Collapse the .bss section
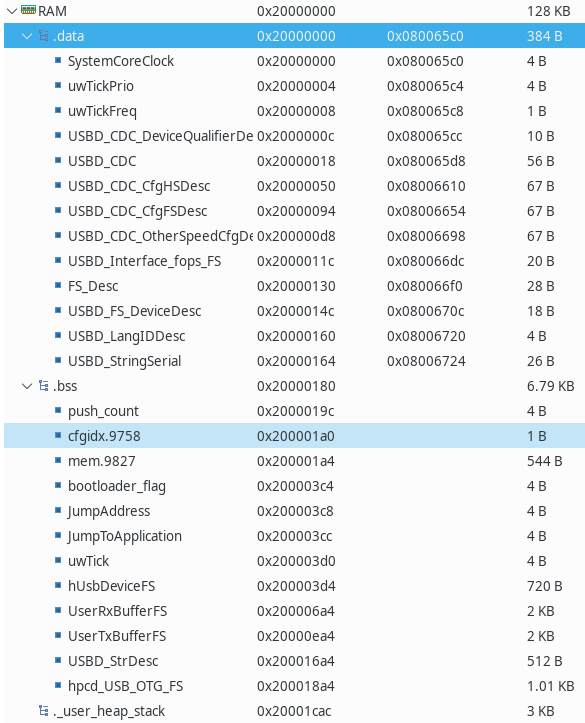 27,386
